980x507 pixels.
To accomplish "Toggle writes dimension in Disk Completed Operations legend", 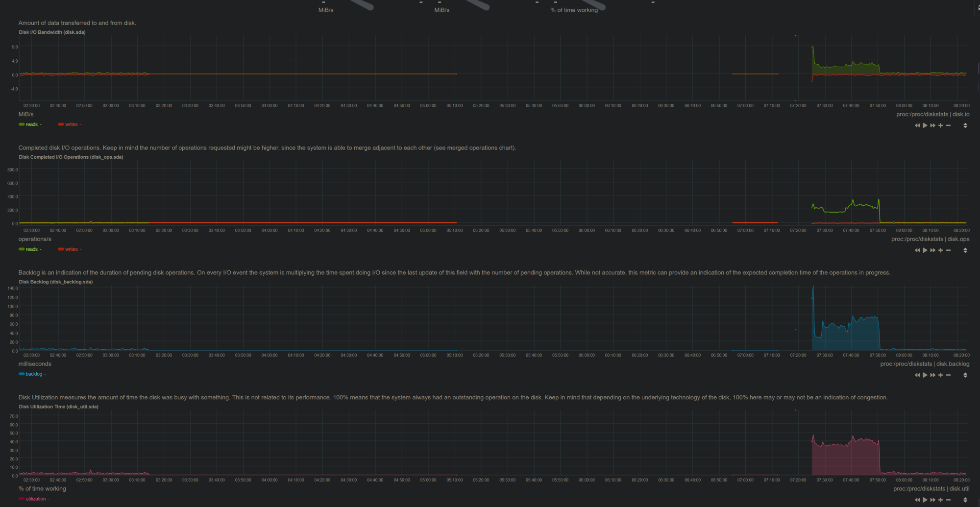I will click(71, 249).
